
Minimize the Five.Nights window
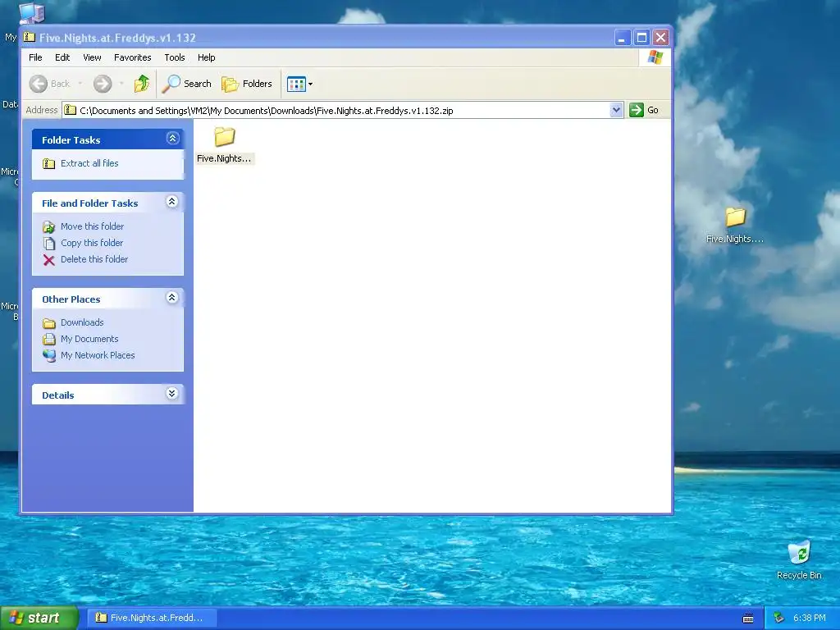(622, 38)
